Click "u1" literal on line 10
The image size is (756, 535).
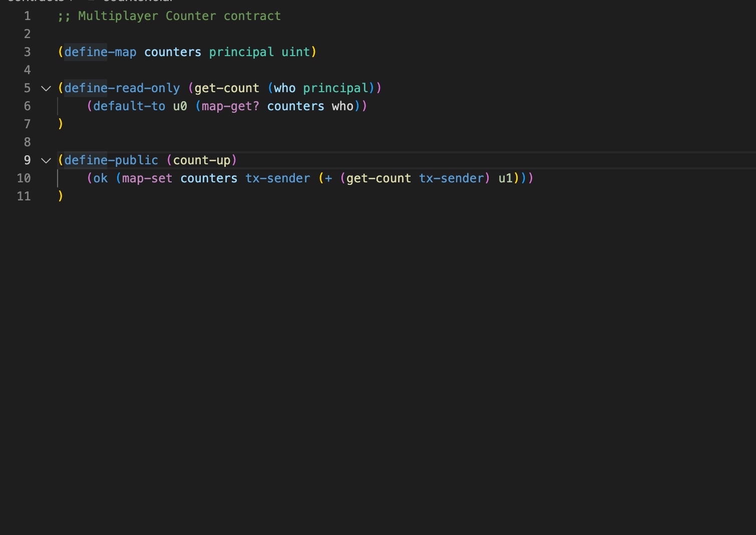tap(505, 178)
